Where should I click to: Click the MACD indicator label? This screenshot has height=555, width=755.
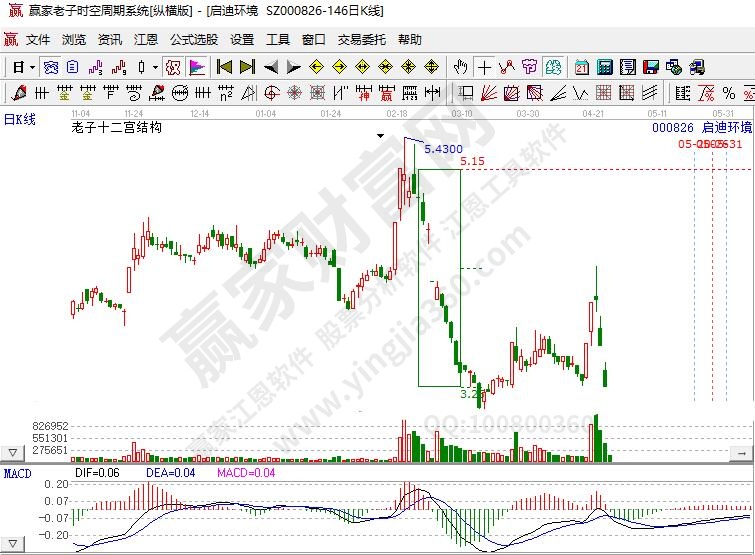point(17,472)
